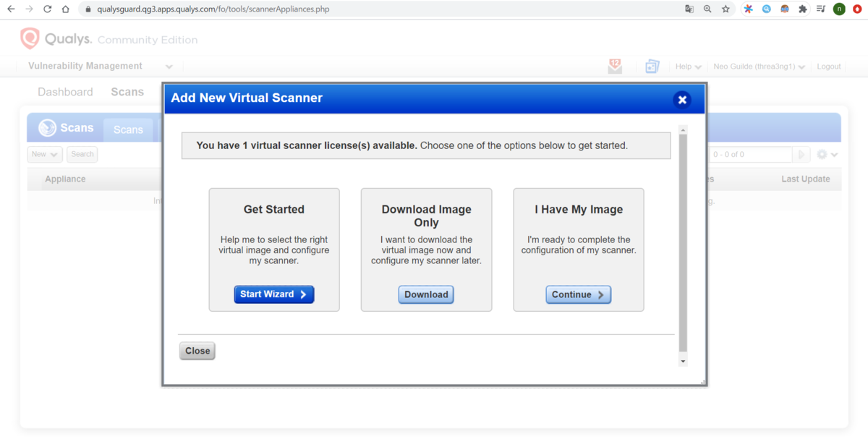
Task: Click the dialog scrollbar up arrow
Action: coord(683,130)
